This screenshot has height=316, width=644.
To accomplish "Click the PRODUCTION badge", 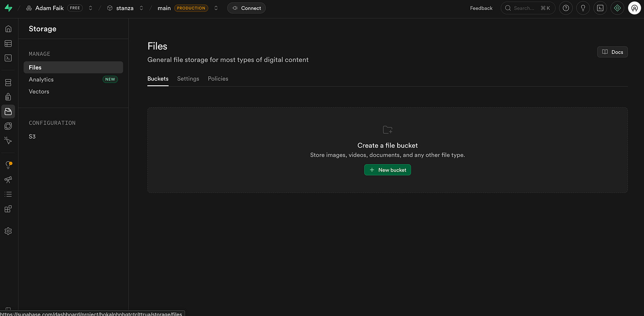I will [191, 8].
